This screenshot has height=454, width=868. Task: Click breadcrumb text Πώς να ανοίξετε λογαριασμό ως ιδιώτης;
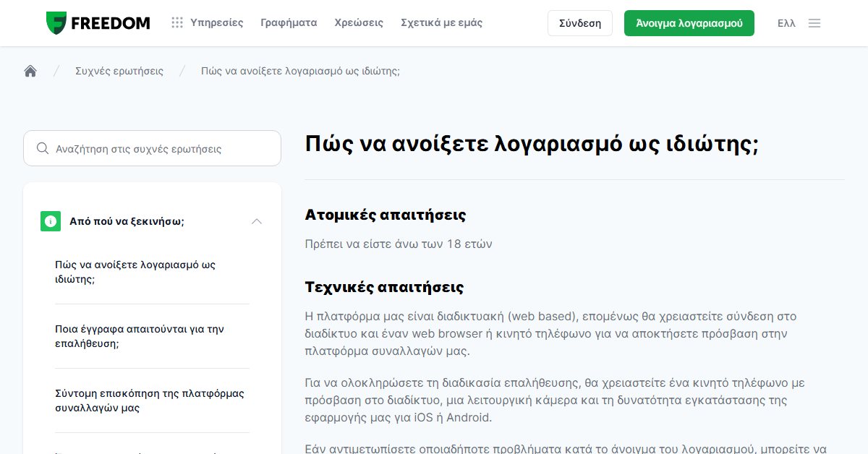point(300,71)
